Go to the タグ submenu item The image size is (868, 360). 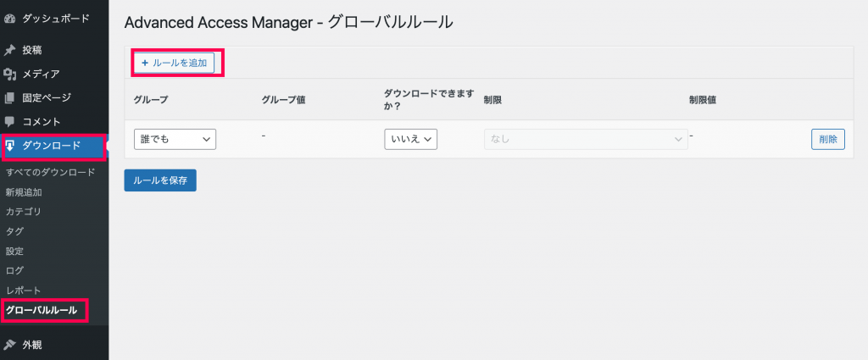pyautogui.click(x=14, y=232)
